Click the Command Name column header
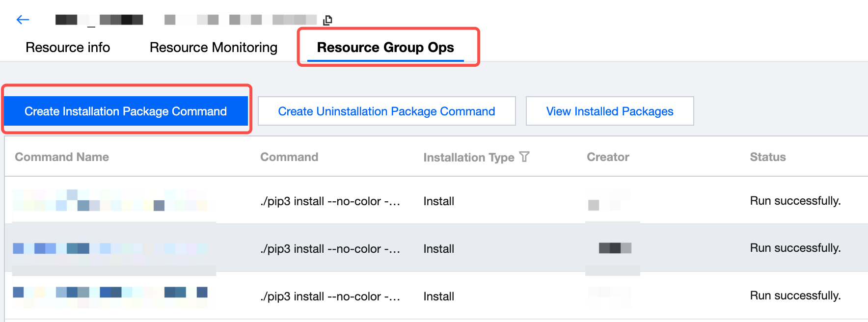Screen dimensions: 868x322 pos(62,157)
